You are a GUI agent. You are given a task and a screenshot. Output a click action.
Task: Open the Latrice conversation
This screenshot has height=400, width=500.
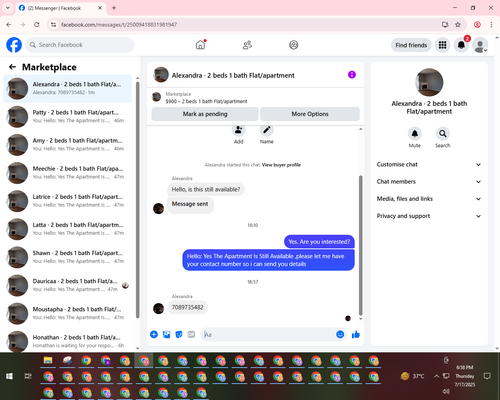[x=67, y=201]
